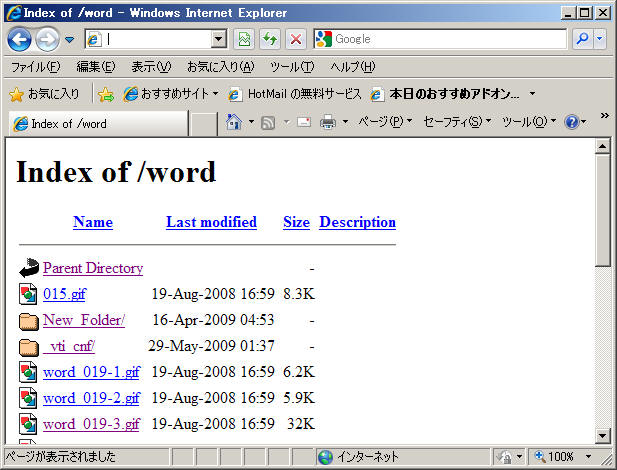
Task: Click the add-to-favorites-bar star icon
Action: coord(105,94)
